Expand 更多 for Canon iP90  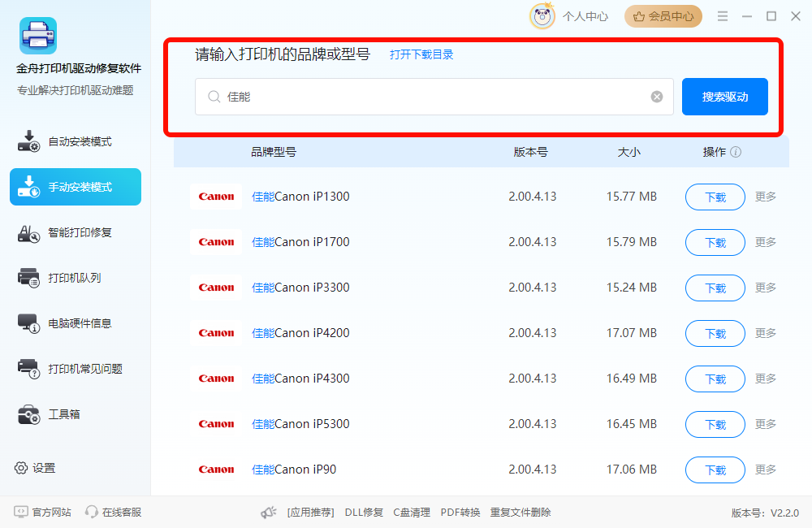pos(766,470)
